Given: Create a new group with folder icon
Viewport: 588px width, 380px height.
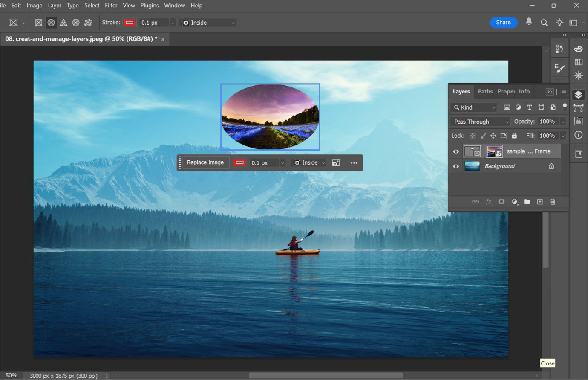Looking at the screenshot, I should 527,202.
